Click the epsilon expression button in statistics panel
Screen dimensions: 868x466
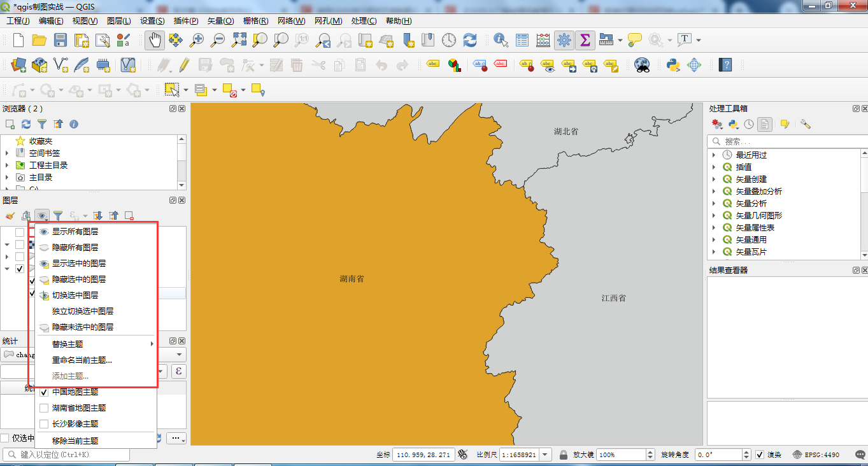179,371
